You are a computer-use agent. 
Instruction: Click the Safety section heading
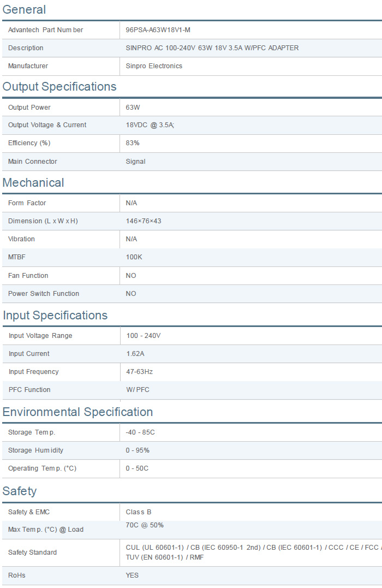click(20, 491)
